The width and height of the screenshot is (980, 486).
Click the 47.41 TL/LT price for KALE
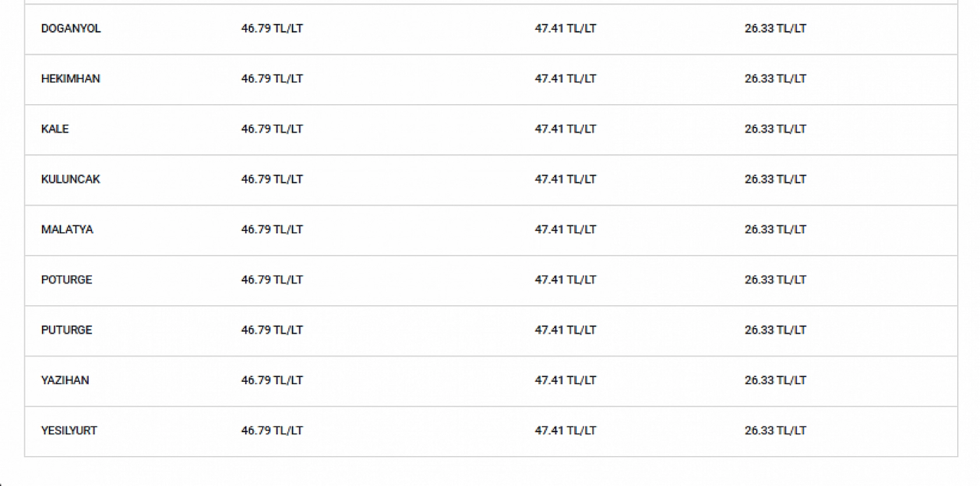pos(565,129)
